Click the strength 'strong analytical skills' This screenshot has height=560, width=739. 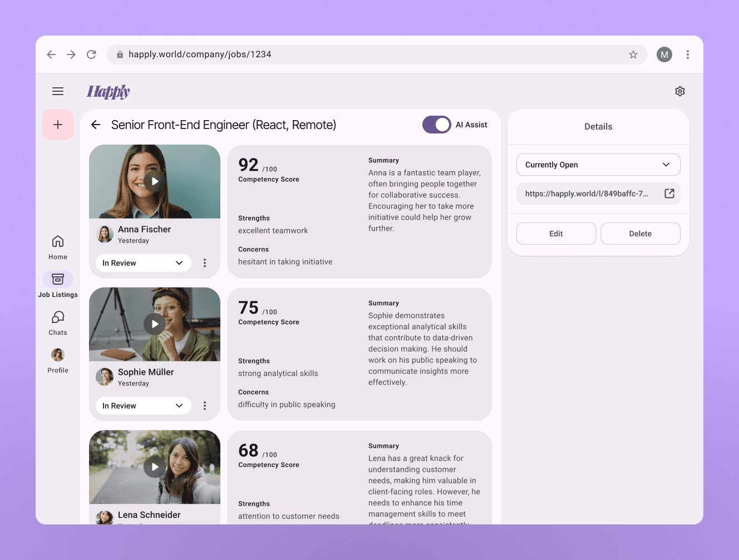click(x=278, y=374)
